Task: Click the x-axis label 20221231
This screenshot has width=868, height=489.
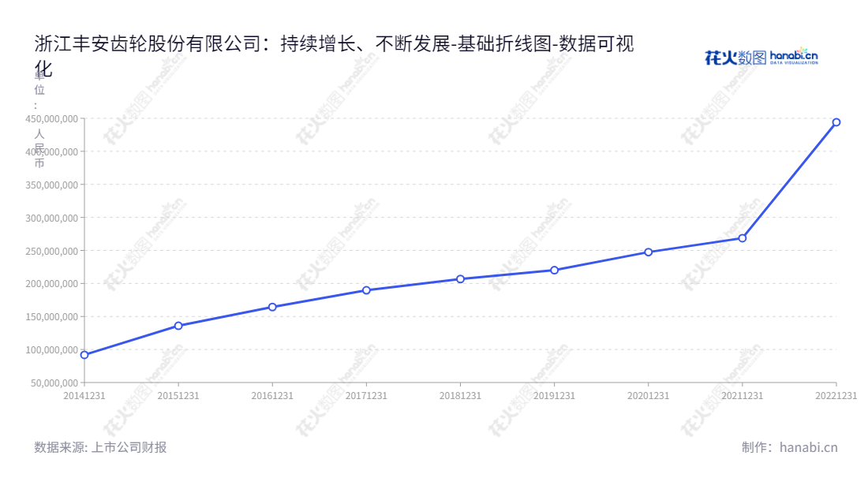Action: click(836, 396)
